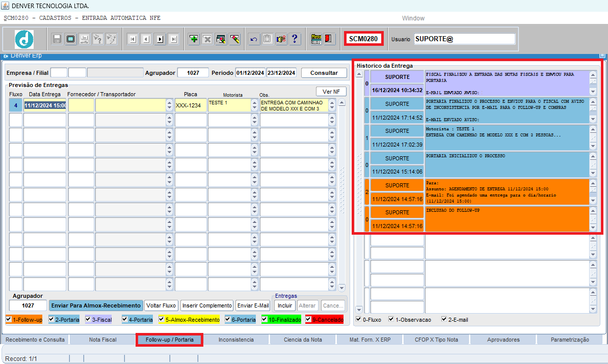Uncheck the 0-Fluxo history filter
The width and height of the screenshot is (608, 364).
359,319
